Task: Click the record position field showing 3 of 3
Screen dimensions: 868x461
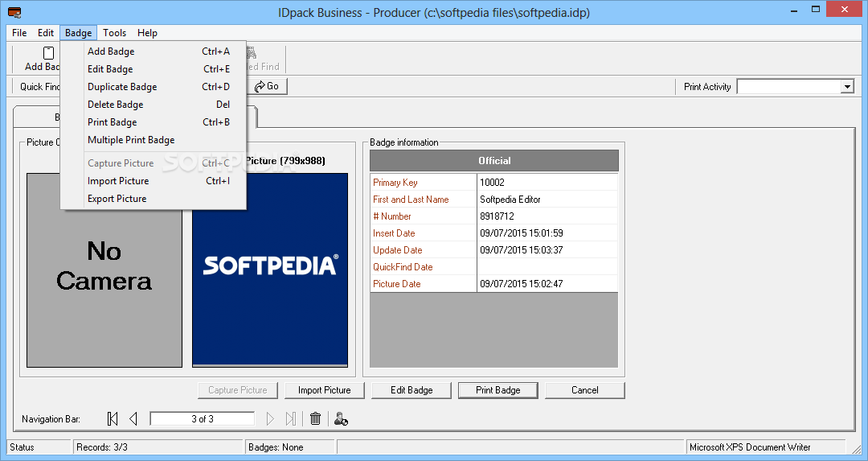Action: coord(202,419)
